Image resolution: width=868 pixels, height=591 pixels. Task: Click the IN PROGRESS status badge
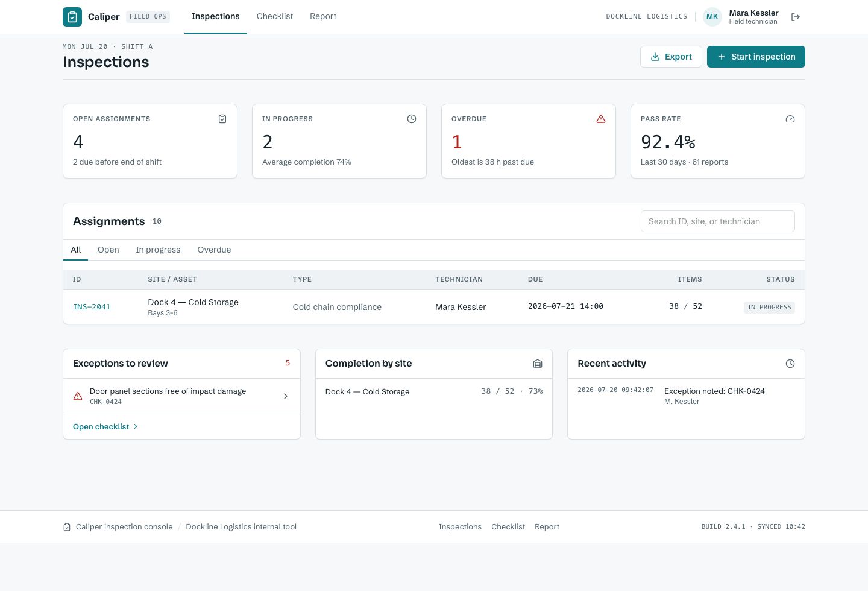tap(769, 307)
